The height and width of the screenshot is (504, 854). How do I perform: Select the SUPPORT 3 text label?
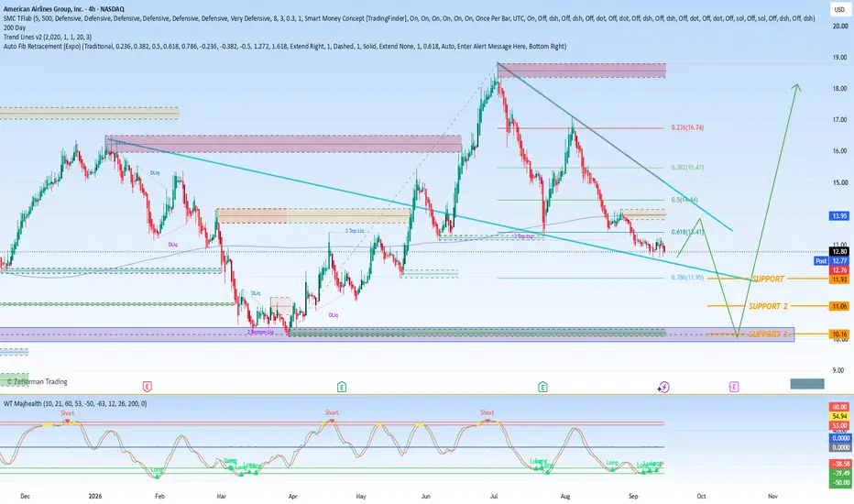tap(768, 334)
